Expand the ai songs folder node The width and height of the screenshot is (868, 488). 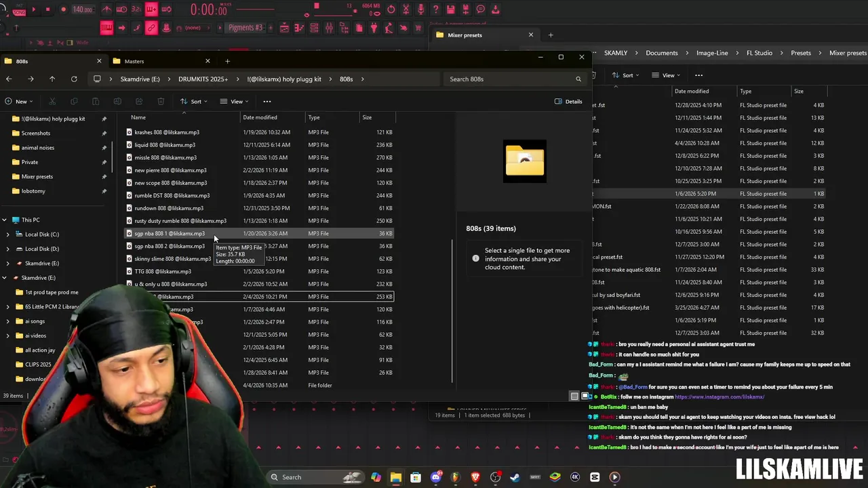coord(8,321)
